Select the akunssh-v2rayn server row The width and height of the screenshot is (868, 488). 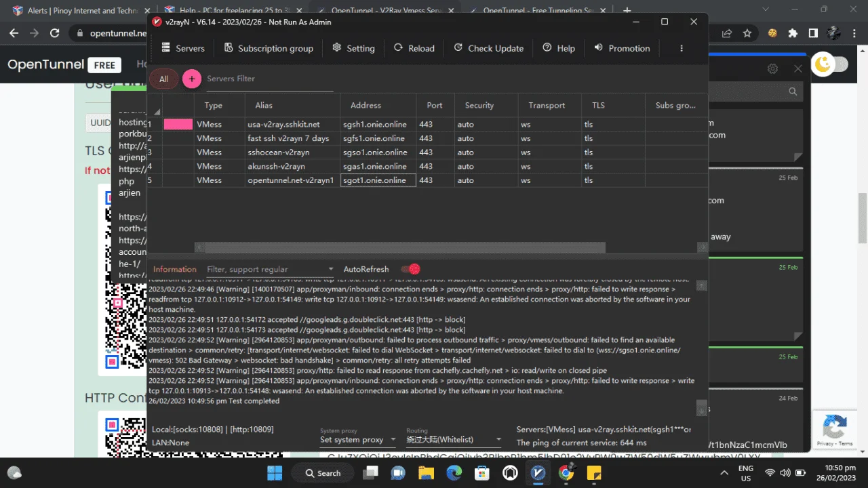point(427,166)
